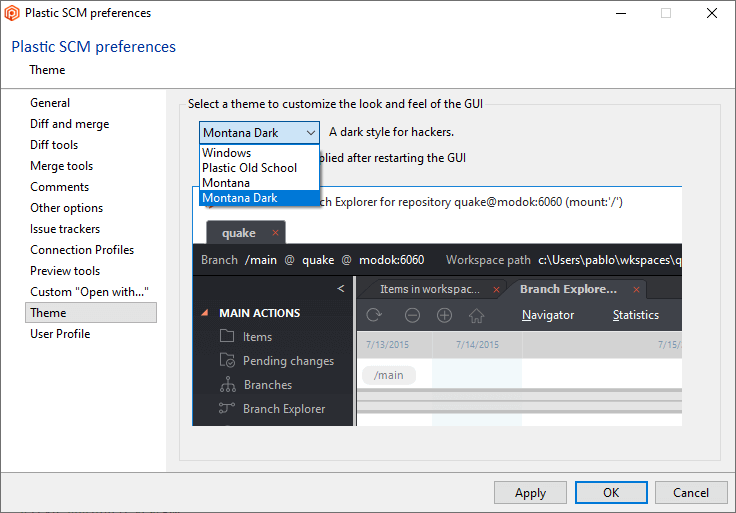The height and width of the screenshot is (513, 736).
Task: Close the Items in workspace tab
Action: coord(496,290)
